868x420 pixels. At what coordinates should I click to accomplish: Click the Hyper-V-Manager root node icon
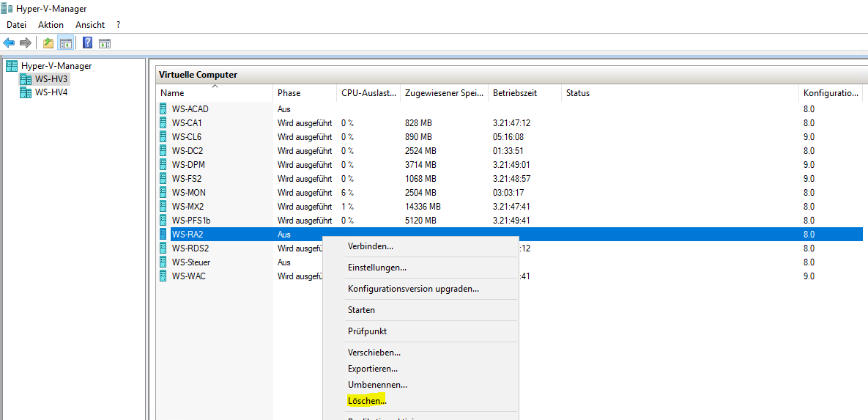tap(12, 66)
